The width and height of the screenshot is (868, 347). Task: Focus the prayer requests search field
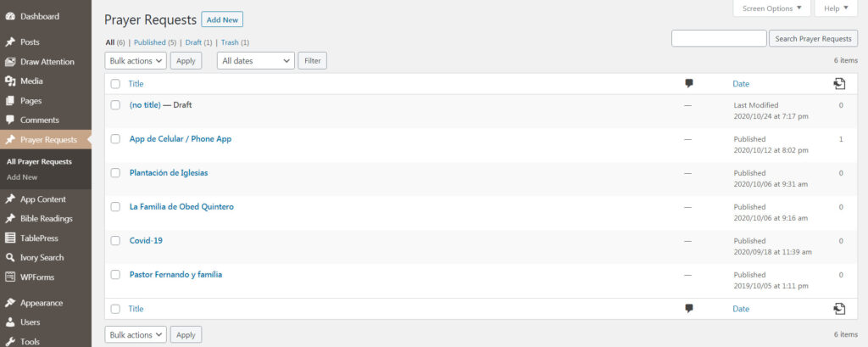pos(719,39)
